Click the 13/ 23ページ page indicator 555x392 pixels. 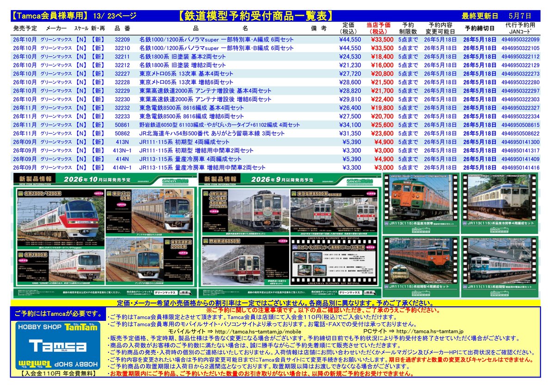(114, 17)
